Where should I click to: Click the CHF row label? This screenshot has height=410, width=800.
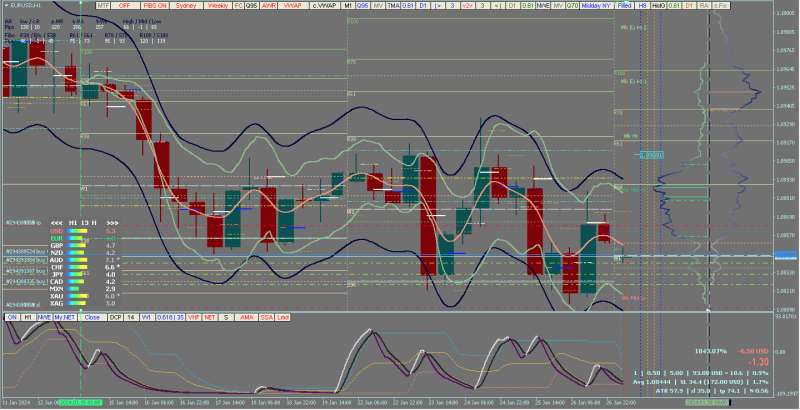tap(57, 267)
